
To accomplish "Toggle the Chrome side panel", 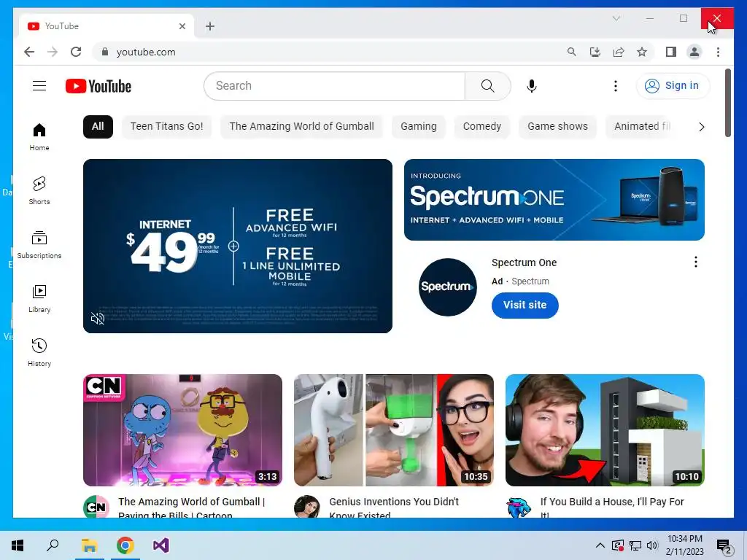I will (x=671, y=52).
